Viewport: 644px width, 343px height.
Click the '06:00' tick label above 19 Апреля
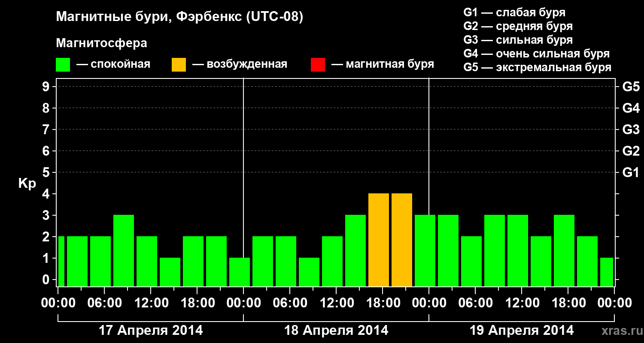[475, 303]
